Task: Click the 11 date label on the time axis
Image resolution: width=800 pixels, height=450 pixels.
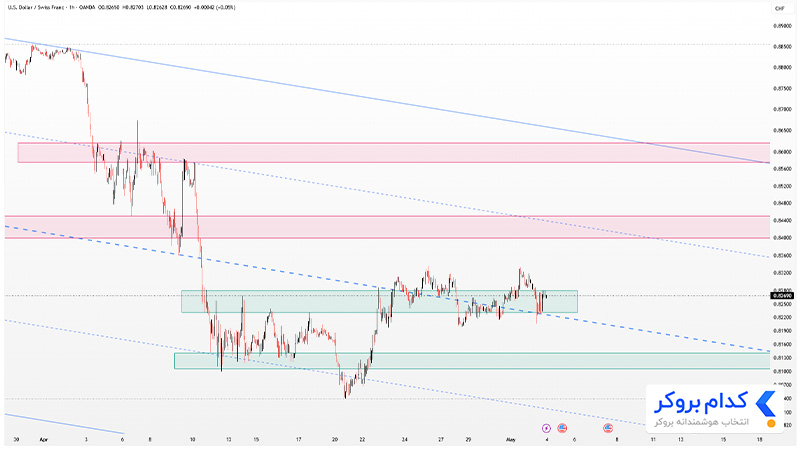Action: click(653, 439)
